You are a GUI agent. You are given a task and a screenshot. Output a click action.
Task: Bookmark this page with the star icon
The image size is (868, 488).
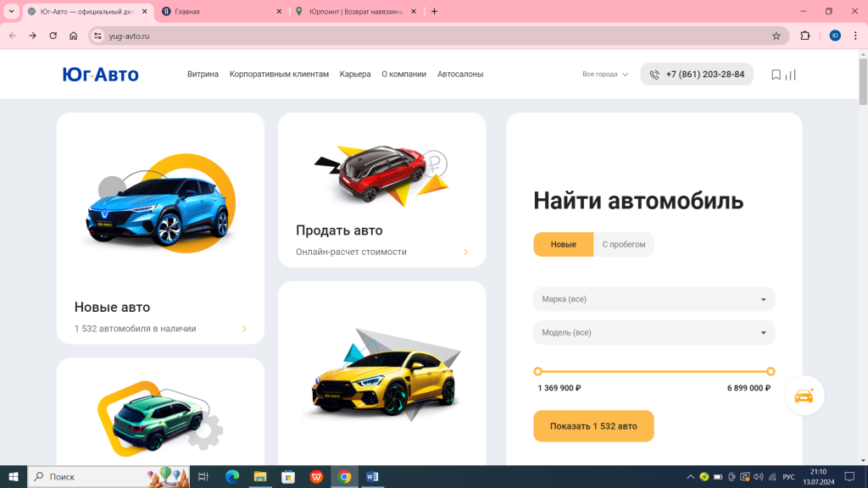[x=776, y=36]
